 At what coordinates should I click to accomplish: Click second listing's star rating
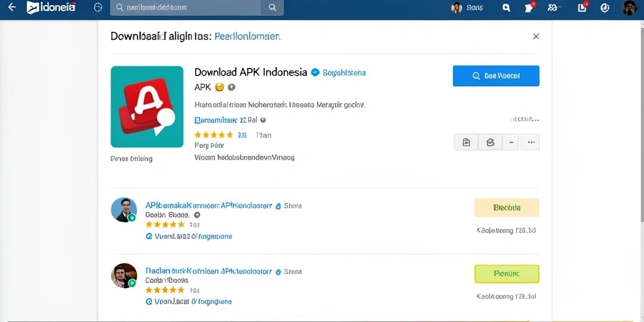click(x=165, y=290)
